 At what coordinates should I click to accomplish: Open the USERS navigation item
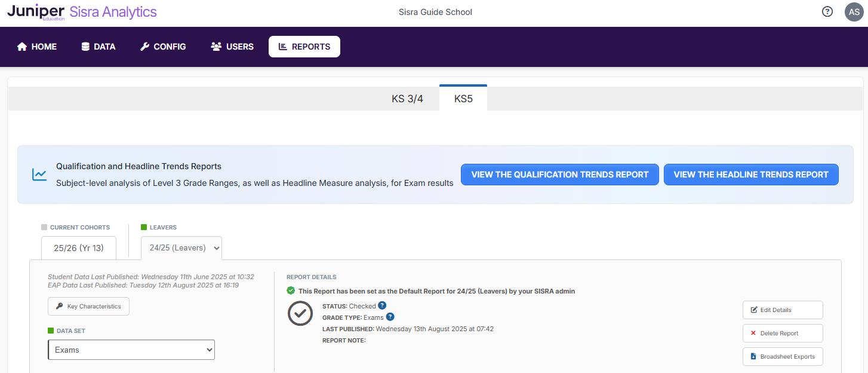tap(232, 47)
